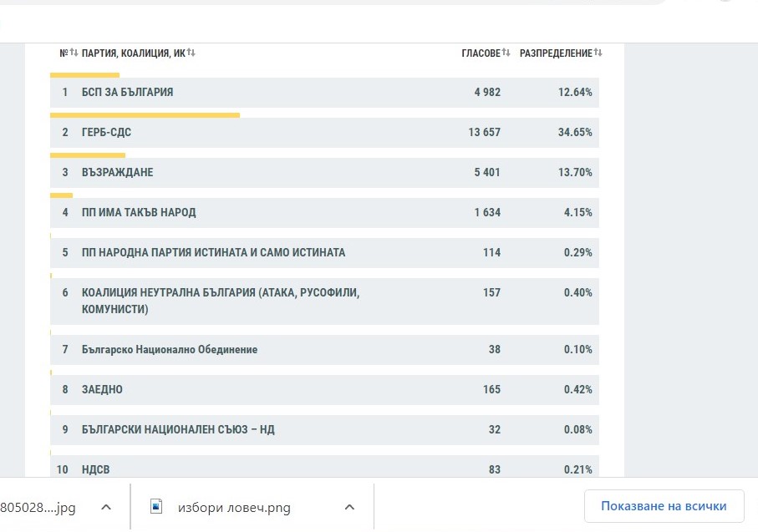Click the 13 657 votes value
The width and height of the screenshot is (758, 532).
485,133
